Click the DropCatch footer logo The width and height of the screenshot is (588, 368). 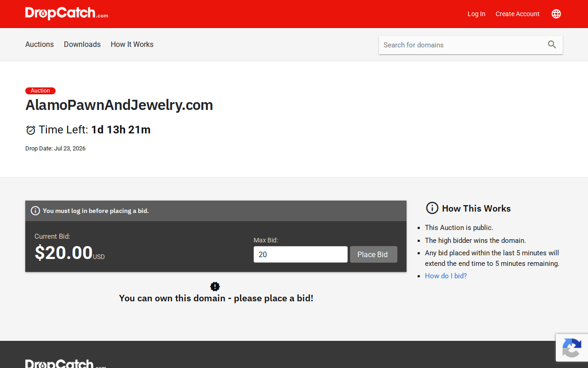click(x=66, y=364)
